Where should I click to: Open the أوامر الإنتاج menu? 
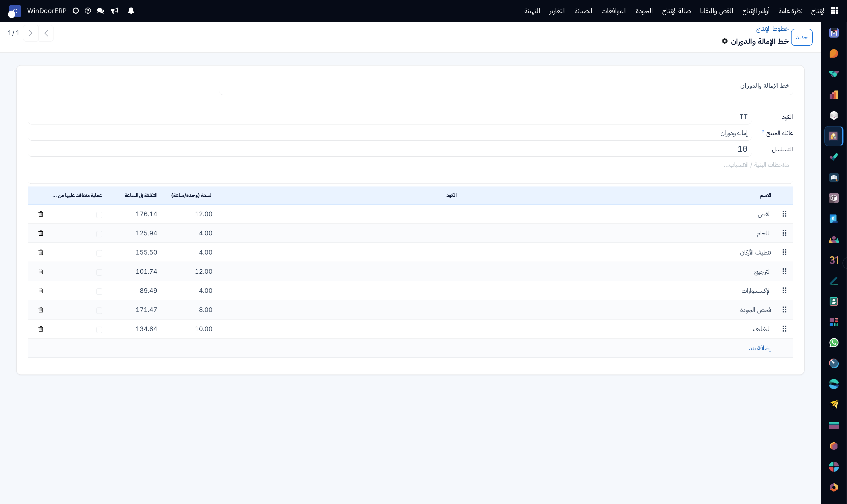(x=755, y=11)
